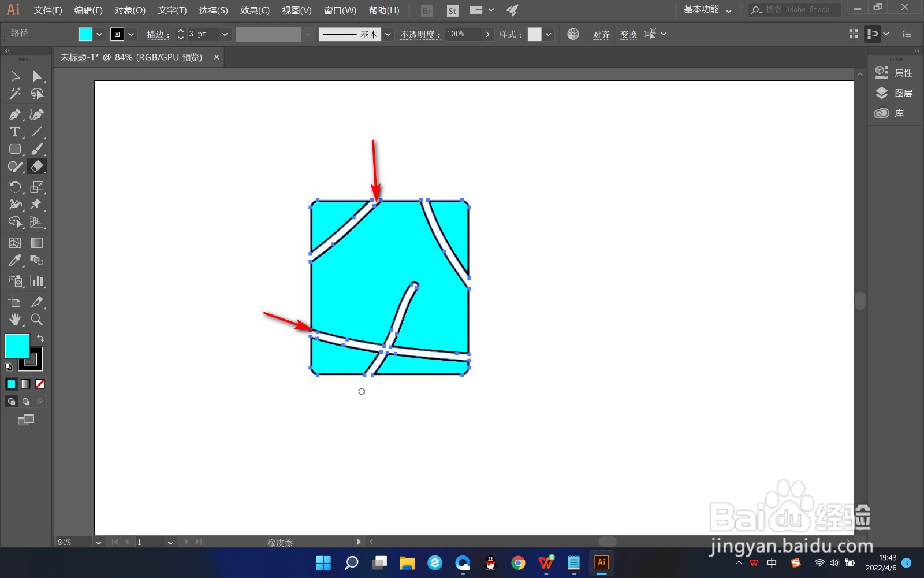Expand opacity 100% flyout arrow
The width and height of the screenshot is (924, 578).
488,34
